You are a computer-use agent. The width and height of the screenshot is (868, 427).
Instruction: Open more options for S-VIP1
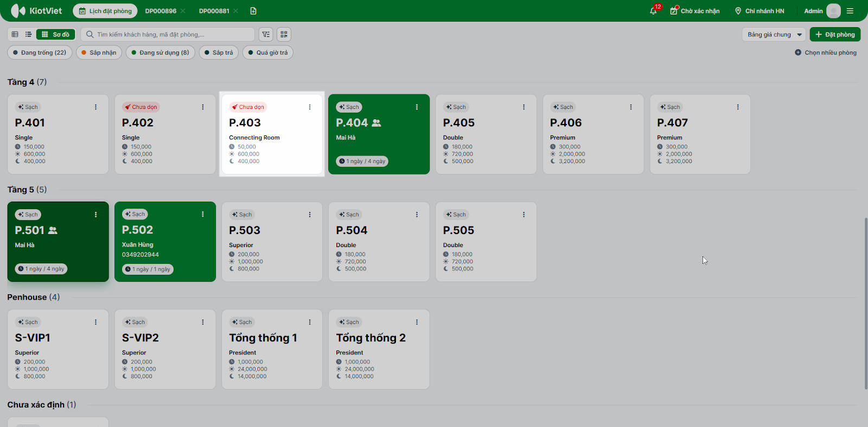click(96, 322)
